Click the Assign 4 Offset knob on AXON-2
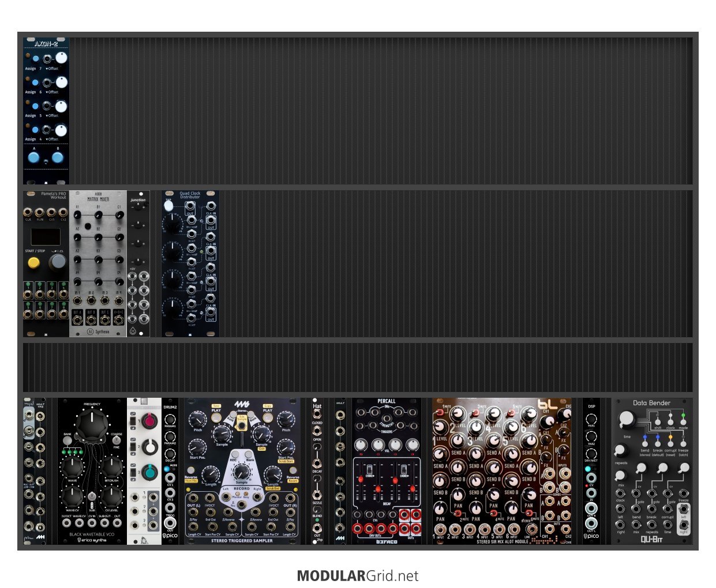716x588 pixels. [x=61, y=130]
